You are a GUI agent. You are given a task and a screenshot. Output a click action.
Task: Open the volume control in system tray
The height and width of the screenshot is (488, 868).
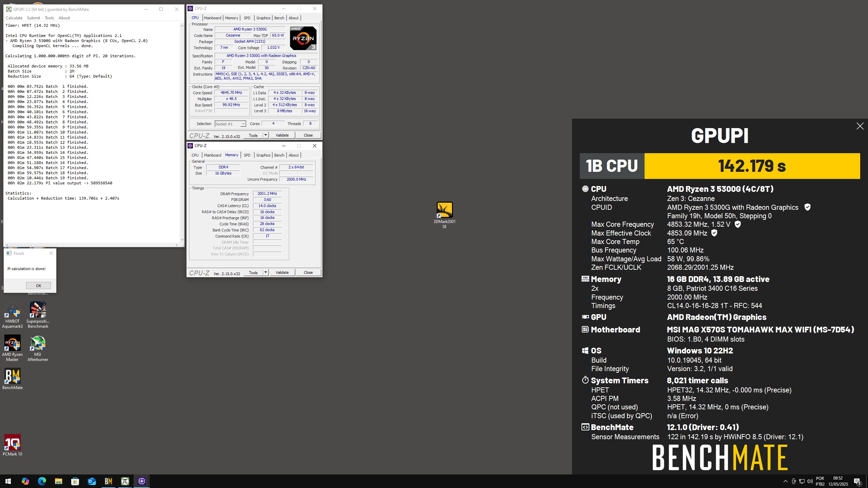(810, 481)
